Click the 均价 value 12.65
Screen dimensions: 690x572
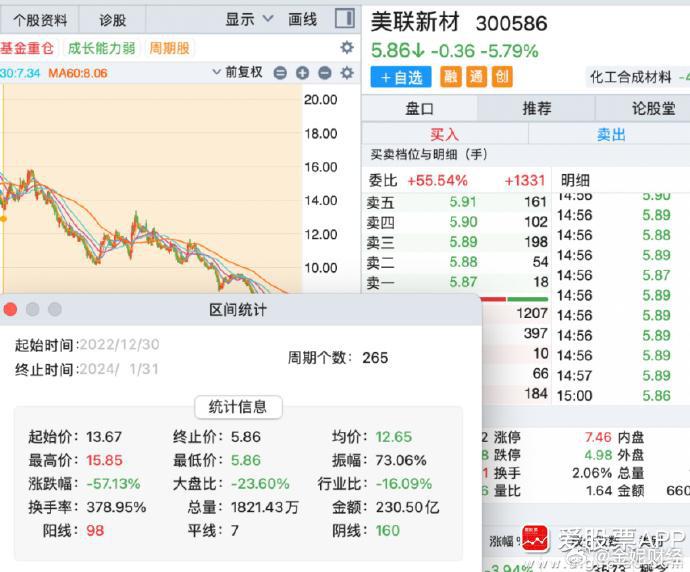[393, 437]
